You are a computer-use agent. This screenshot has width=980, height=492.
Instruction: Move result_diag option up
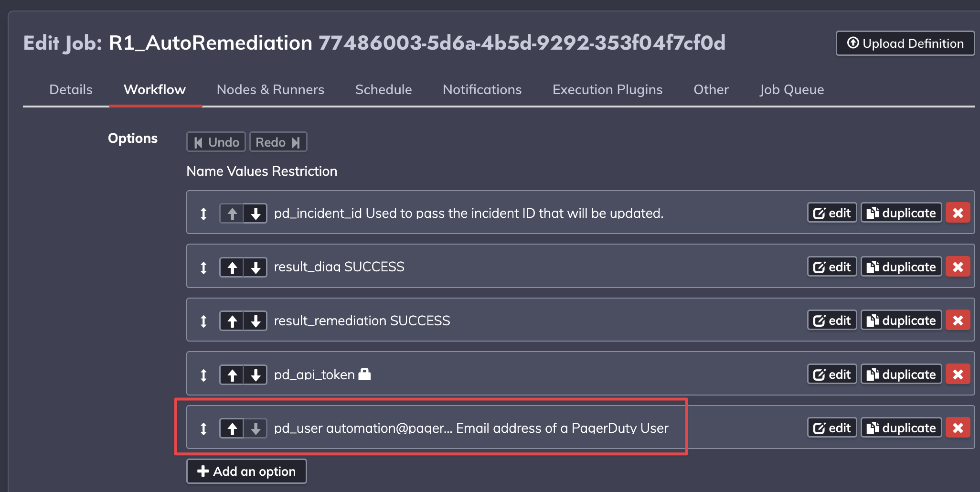click(x=232, y=267)
